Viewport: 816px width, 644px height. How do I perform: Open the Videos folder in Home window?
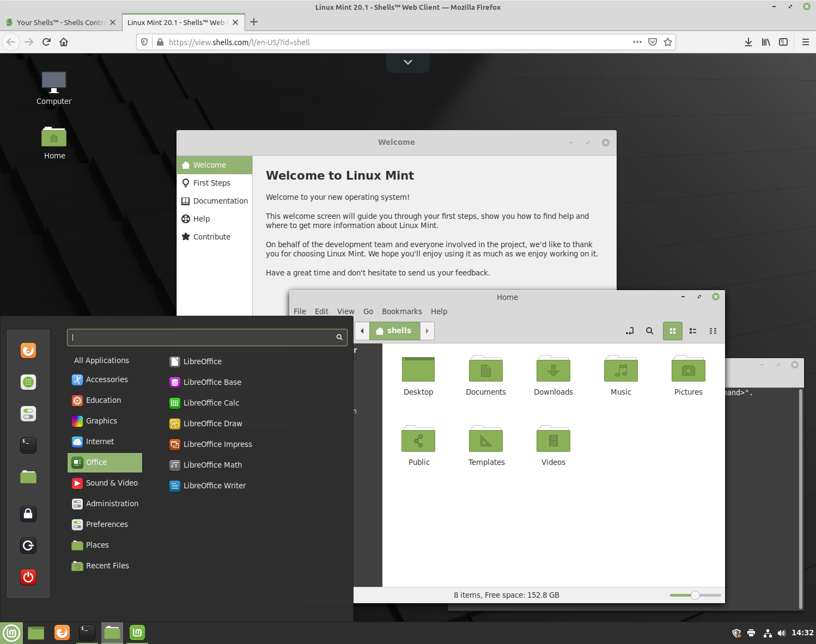pos(553,446)
